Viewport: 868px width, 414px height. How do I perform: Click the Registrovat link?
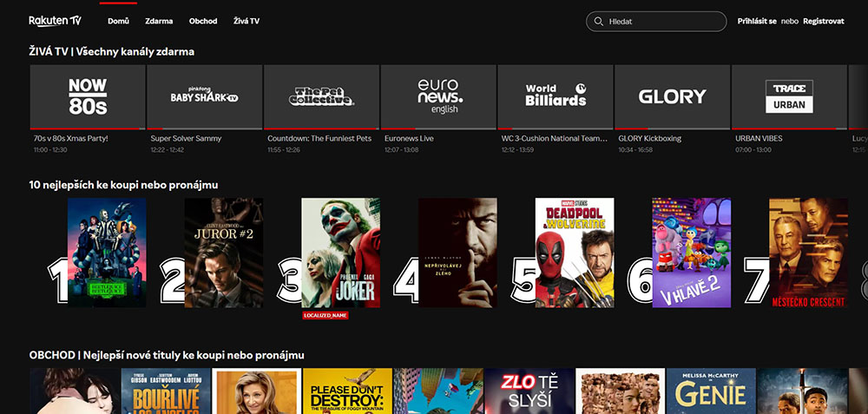pos(823,21)
